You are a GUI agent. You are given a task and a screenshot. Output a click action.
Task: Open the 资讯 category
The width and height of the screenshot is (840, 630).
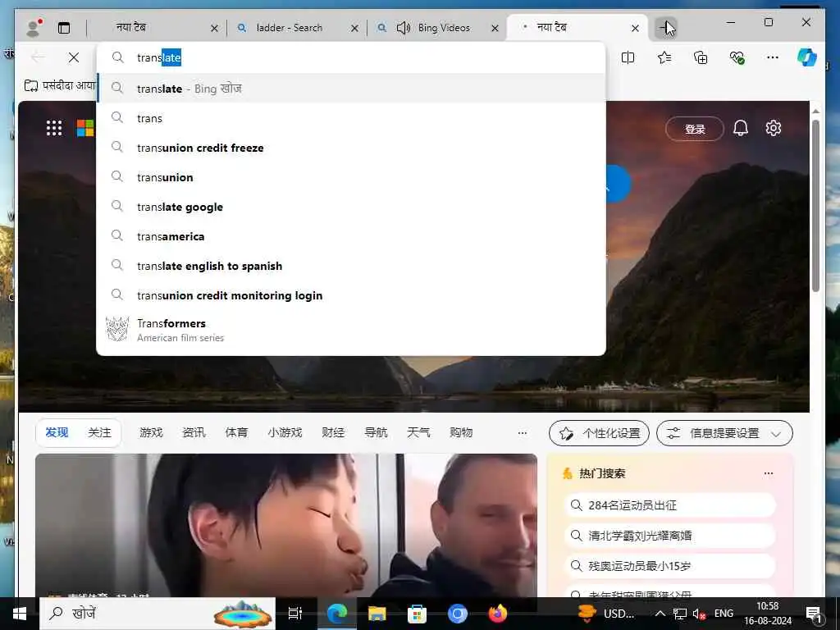[x=194, y=432]
